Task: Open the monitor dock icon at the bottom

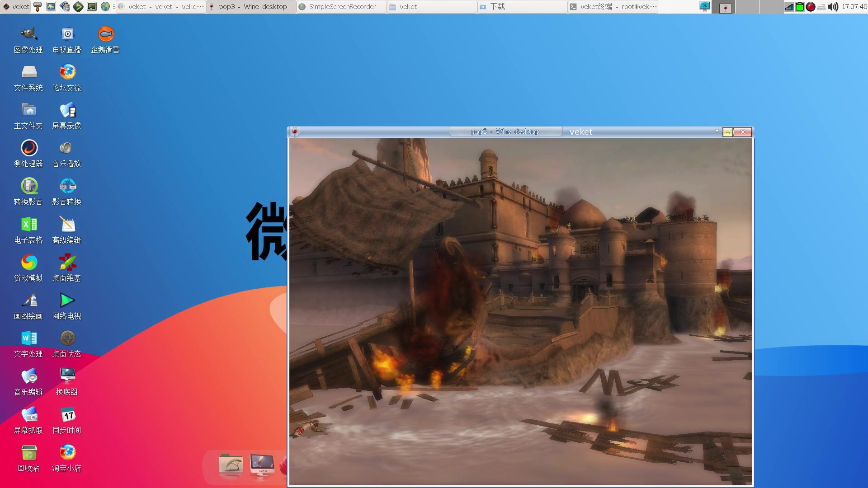Action: click(262, 465)
